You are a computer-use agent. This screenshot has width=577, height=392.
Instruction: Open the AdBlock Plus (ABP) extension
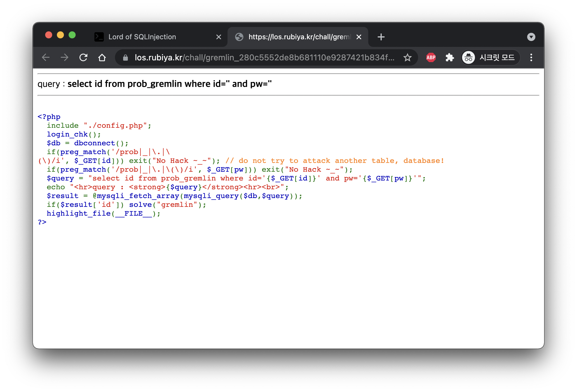click(431, 57)
